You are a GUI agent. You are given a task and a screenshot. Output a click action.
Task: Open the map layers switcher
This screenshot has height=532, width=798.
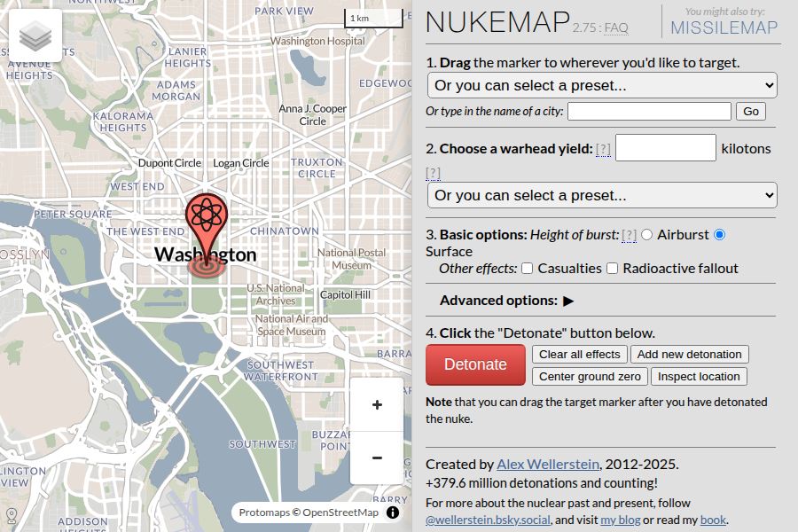[35, 35]
